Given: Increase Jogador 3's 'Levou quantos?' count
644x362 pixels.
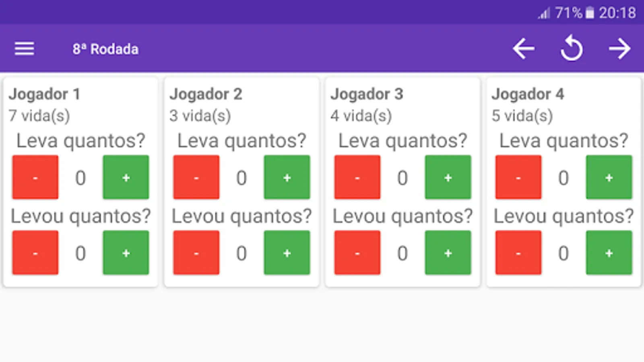Looking at the screenshot, I should [448, 253].
